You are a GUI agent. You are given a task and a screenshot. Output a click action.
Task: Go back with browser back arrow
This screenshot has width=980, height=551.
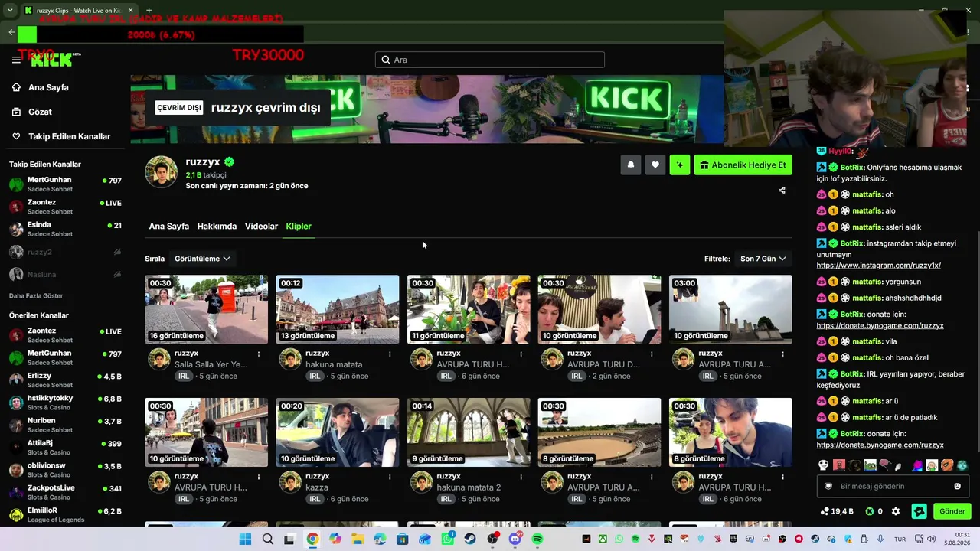11,32
